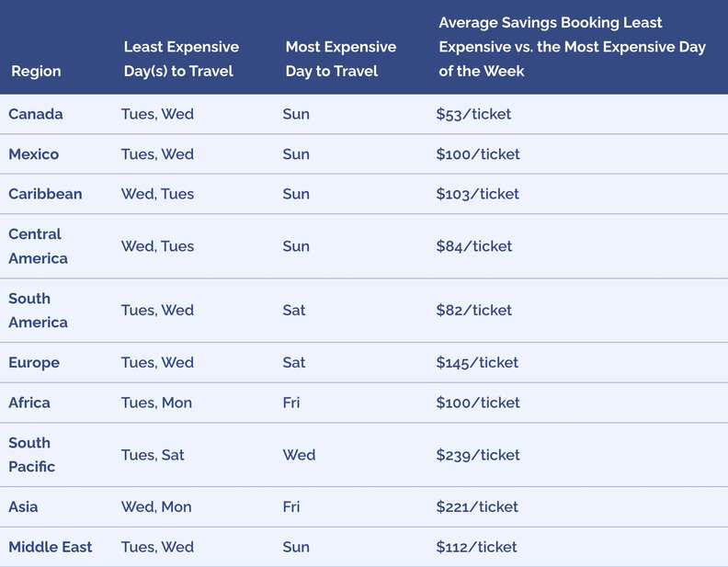Image resolution: width=728 pixels, height=567 pixels.
Task: Select the Wed, Mon cell for Asia
Action: (156, 507)
